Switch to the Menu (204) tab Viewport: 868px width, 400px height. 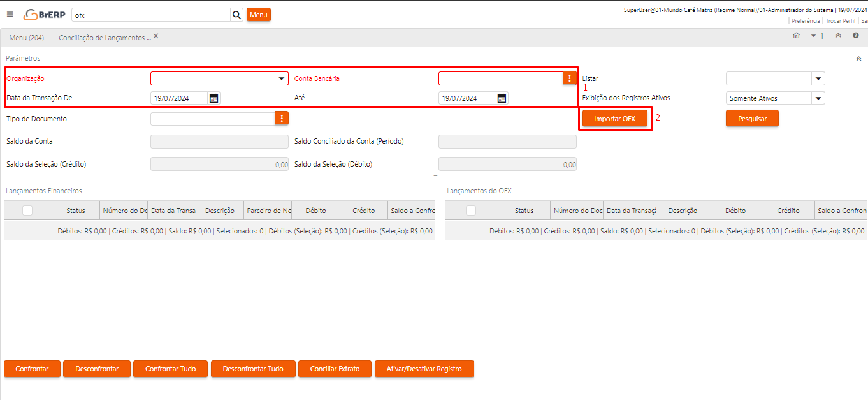(27, 38)
